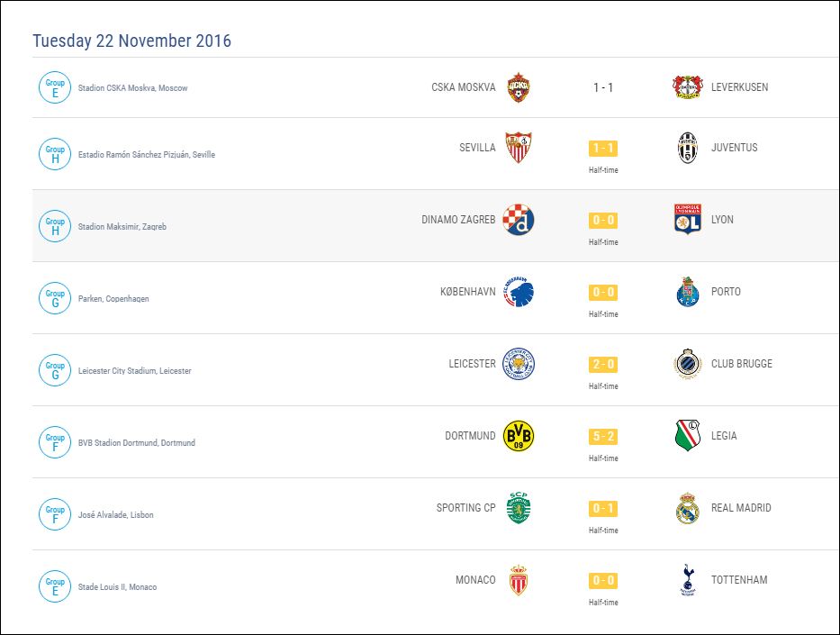Image resolution: width=840 pixels, height=635 pixels.
Task: Click the Real Madrid club crest
Action: coord(688,508)
